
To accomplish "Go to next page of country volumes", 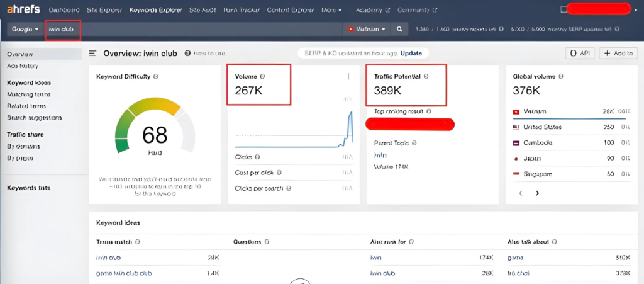I will click(x=536, y=193).
